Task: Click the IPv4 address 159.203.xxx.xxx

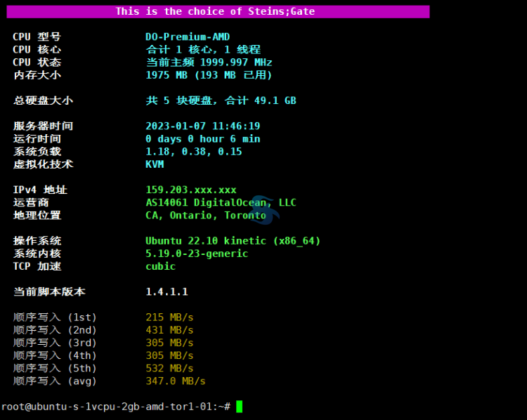Action: tap(190, 190)
